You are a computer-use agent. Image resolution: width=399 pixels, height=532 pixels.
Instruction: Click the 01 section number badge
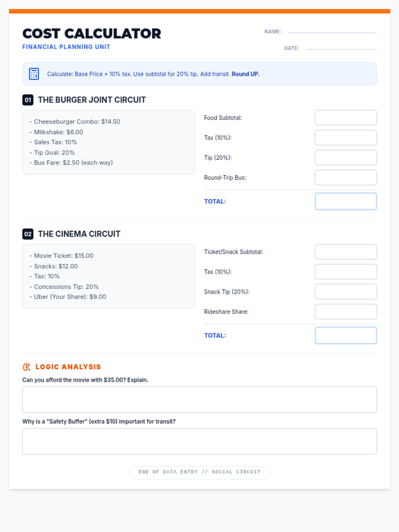[28, 100]
